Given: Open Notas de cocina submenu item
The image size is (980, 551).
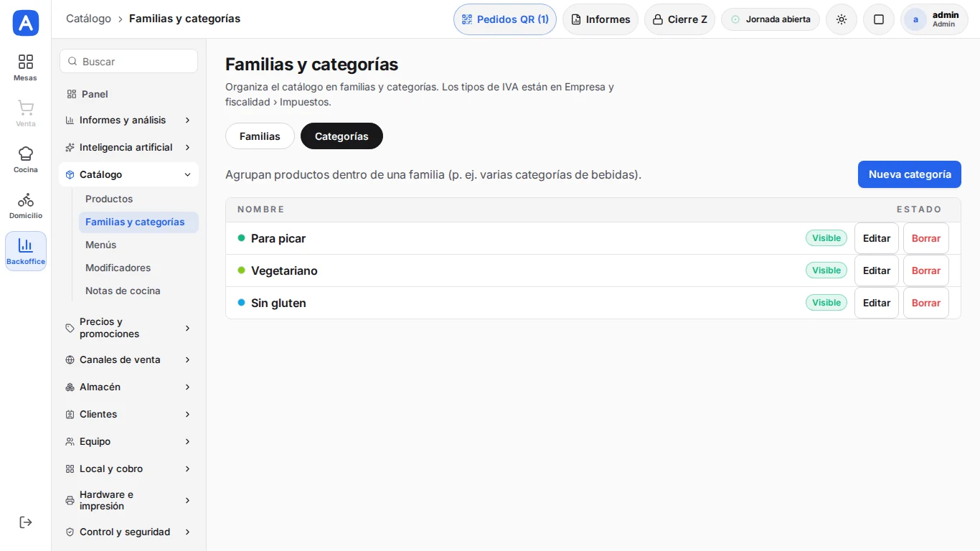Looking at the screenshot, I should pos(138,291).
